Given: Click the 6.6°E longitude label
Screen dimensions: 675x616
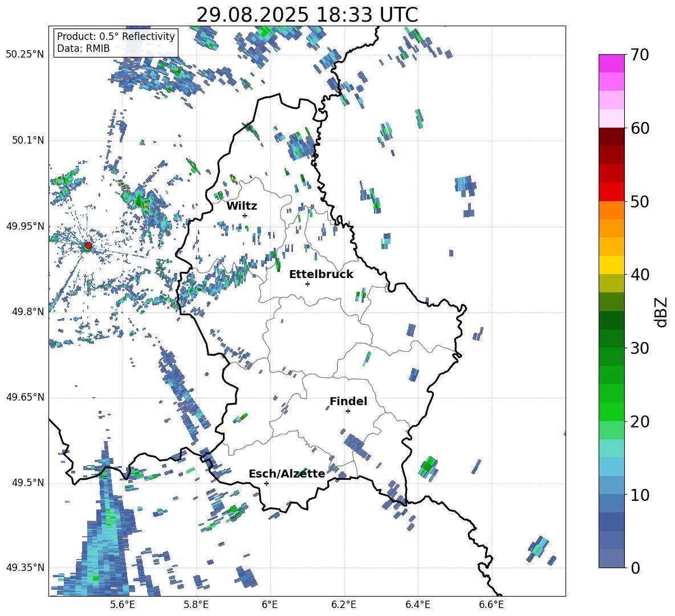Looking at the screenshot, I should coord(491,605).
